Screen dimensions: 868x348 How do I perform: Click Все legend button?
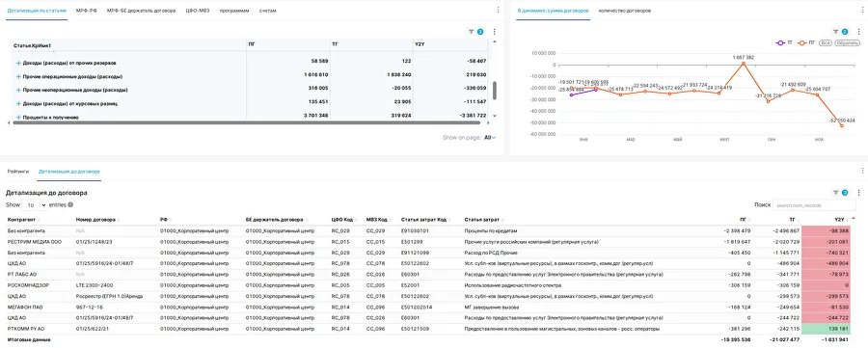[826, 42]
